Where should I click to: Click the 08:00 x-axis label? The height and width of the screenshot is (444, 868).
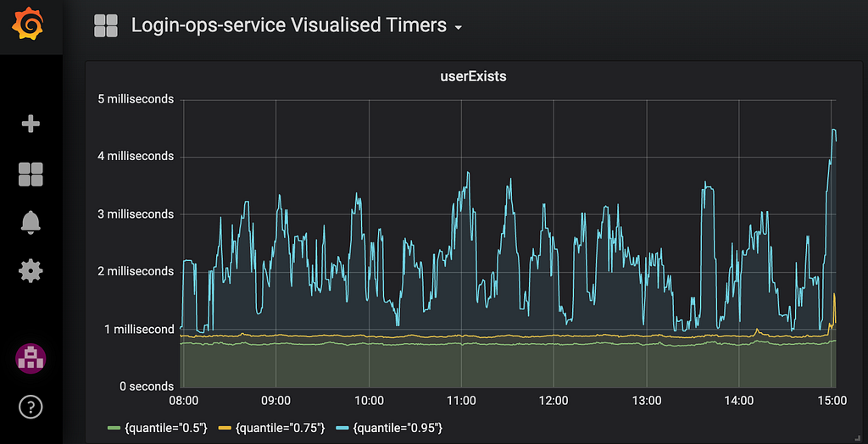[x=183, y=400]
